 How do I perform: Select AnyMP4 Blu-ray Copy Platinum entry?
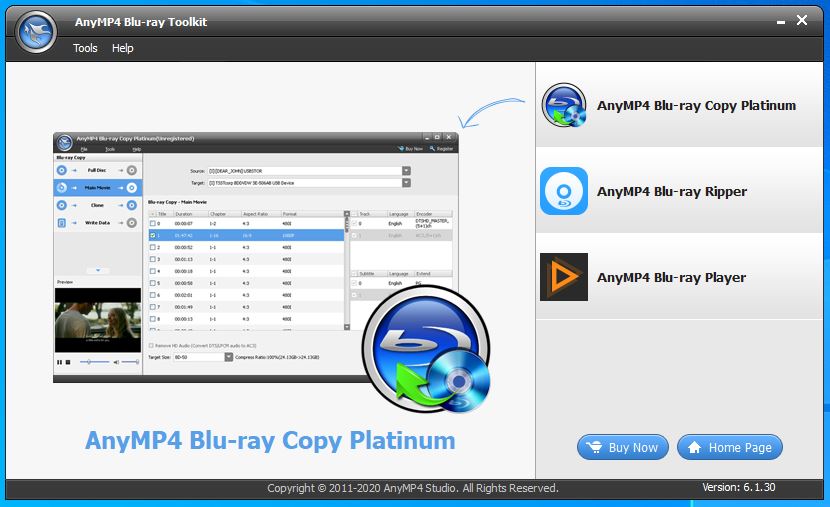(x=679, y=105)
